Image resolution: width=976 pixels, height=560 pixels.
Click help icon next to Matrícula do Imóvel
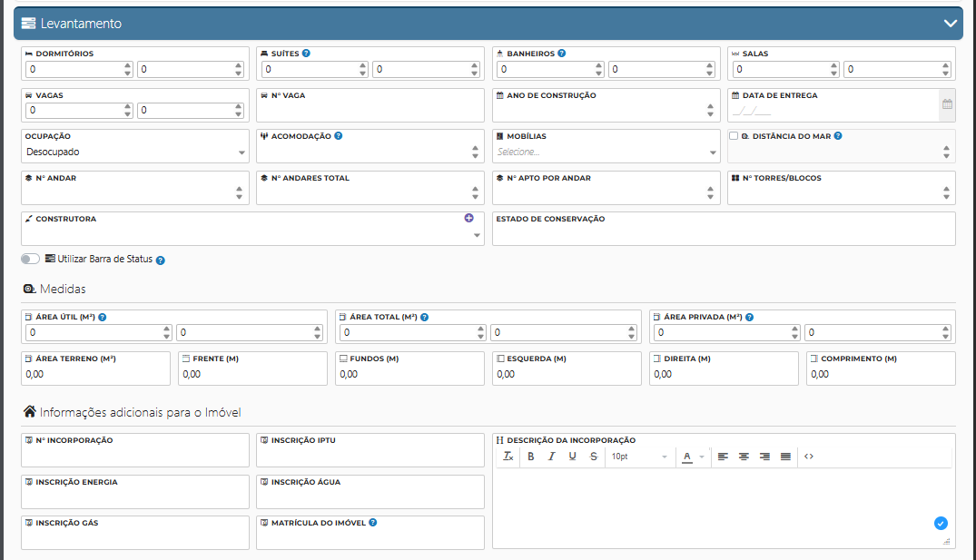[x=373, y=523]
